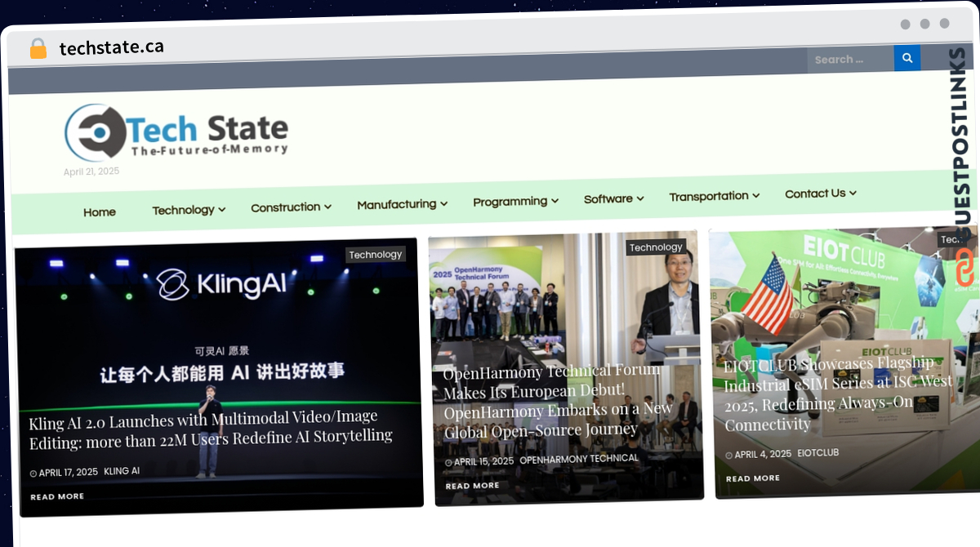Open the Programming menu item
Screen dimensions: 980x547
point(510,202)
